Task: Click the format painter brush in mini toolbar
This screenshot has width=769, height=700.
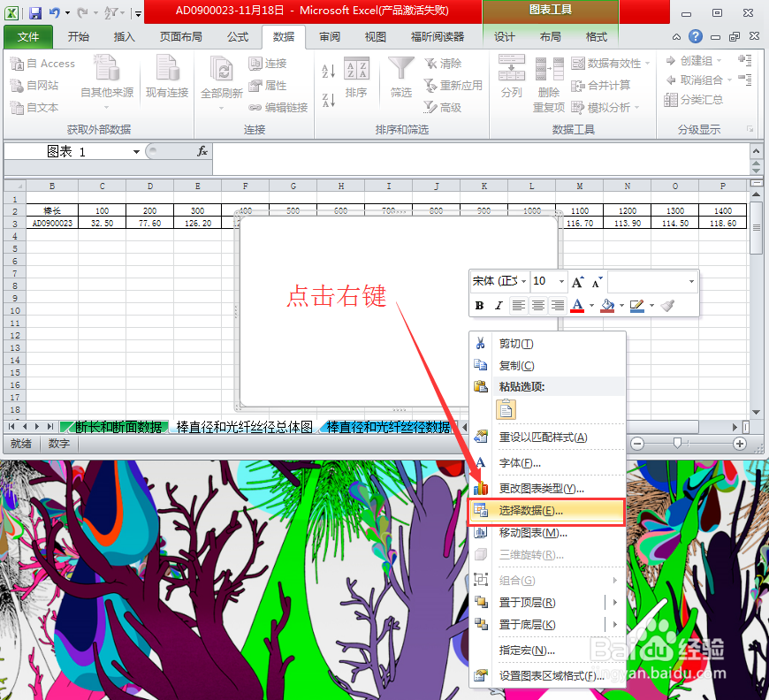Action: [667, 306]
